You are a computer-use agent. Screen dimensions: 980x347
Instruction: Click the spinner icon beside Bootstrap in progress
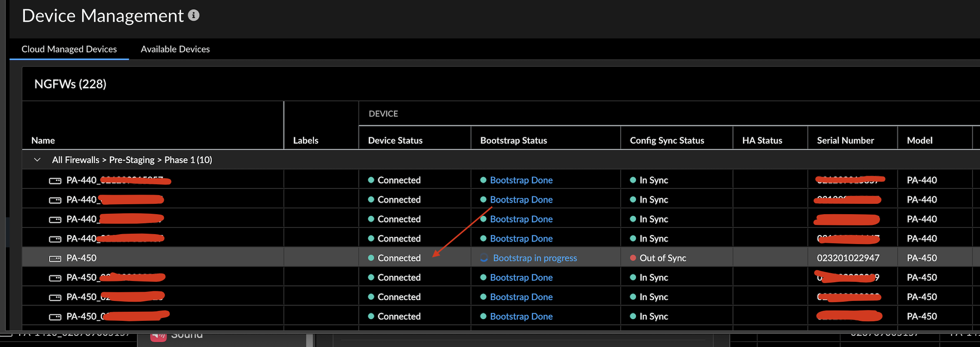click(484, 258)
